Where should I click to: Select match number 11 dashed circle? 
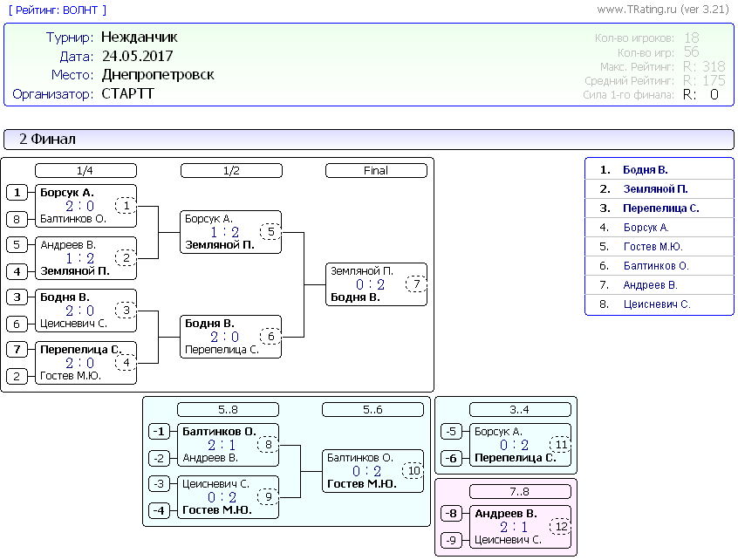click(x=560, y=445)
